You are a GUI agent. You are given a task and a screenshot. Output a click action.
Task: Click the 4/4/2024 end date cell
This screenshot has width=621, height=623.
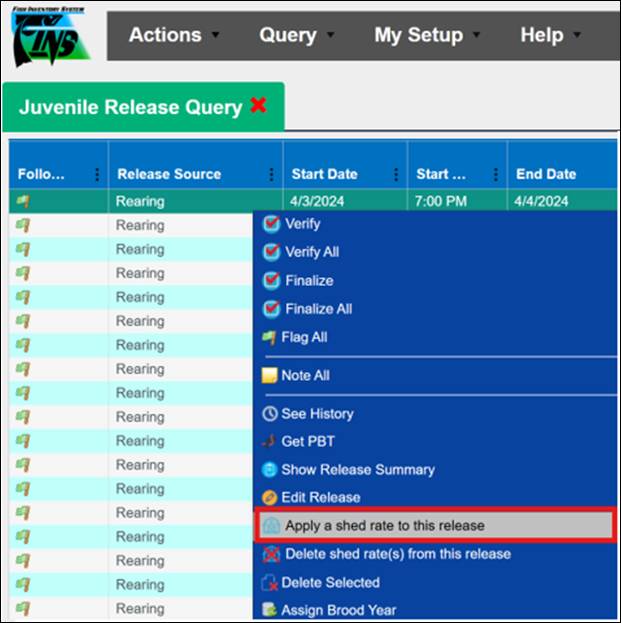tap(541, 201)
